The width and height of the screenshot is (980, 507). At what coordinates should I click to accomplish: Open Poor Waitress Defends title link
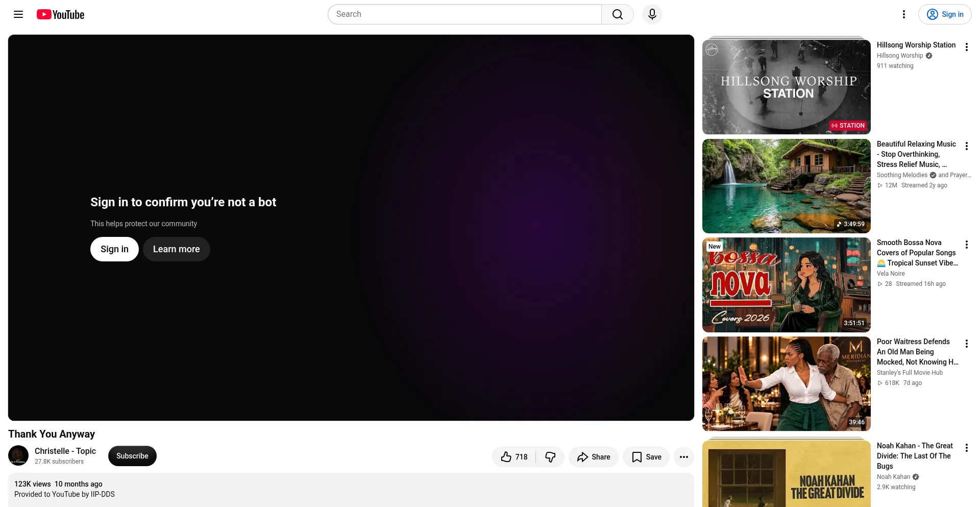917,352
